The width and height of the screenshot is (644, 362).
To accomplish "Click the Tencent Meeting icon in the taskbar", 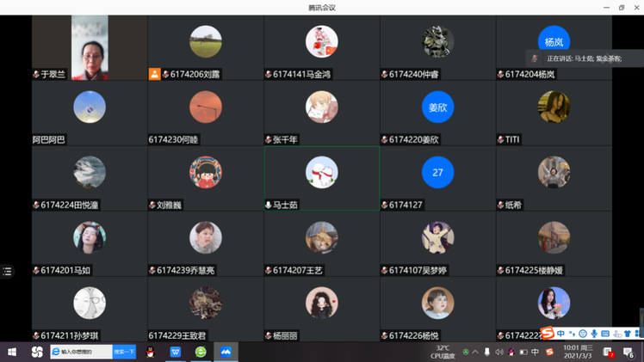I will (x=226, y=352).
